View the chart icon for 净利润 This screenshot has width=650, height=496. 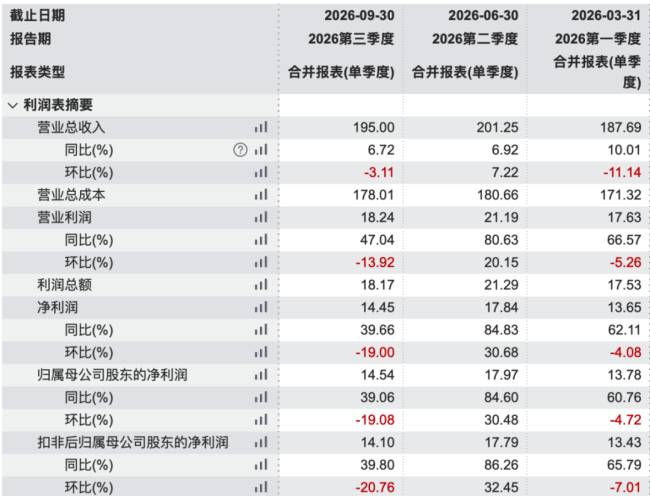click(x=261, y=307)
